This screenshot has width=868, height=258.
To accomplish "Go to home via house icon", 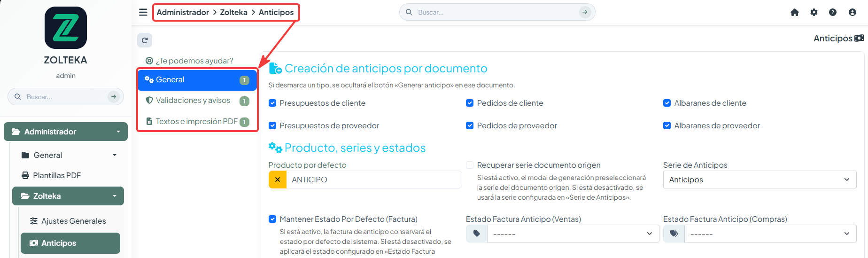I will click(x=795, y=12).
